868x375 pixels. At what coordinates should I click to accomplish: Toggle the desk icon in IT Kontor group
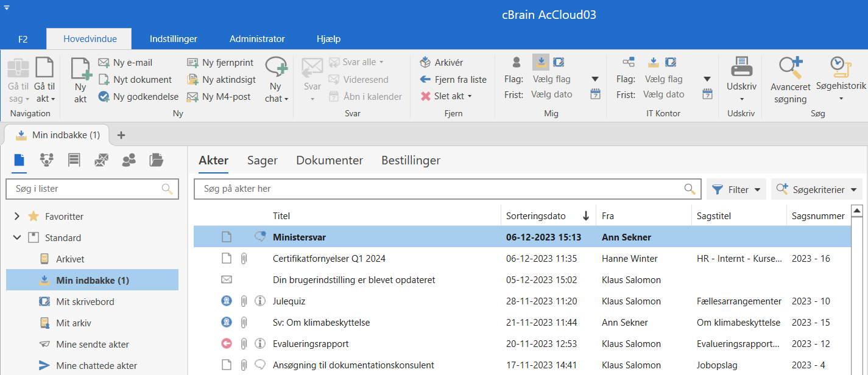click(x=670, y=61)
